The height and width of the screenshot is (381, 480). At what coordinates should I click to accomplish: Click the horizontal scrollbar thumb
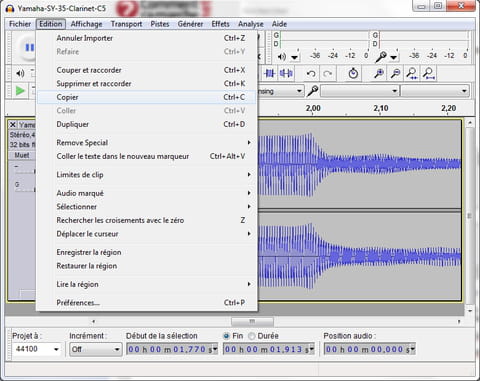click(x=252, y=321)
